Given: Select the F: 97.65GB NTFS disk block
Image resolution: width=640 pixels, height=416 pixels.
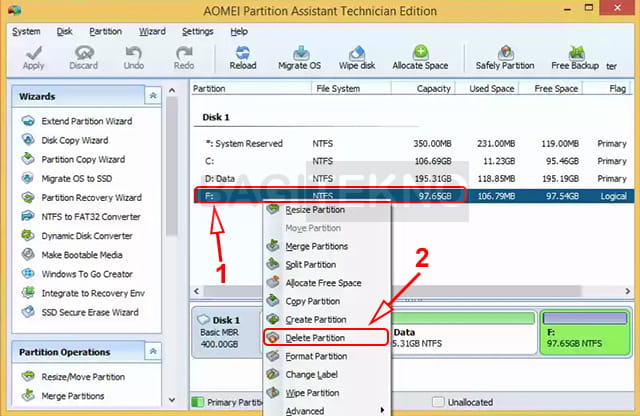Looking at the screenshot, I should pyautogui.click(x=585, y=332).
